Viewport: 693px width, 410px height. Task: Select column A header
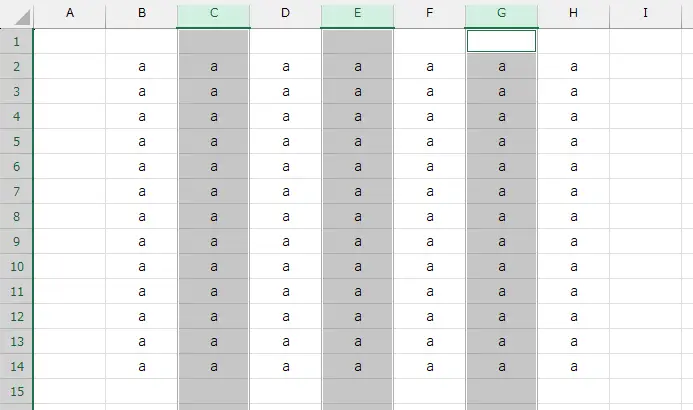[70, 13]
